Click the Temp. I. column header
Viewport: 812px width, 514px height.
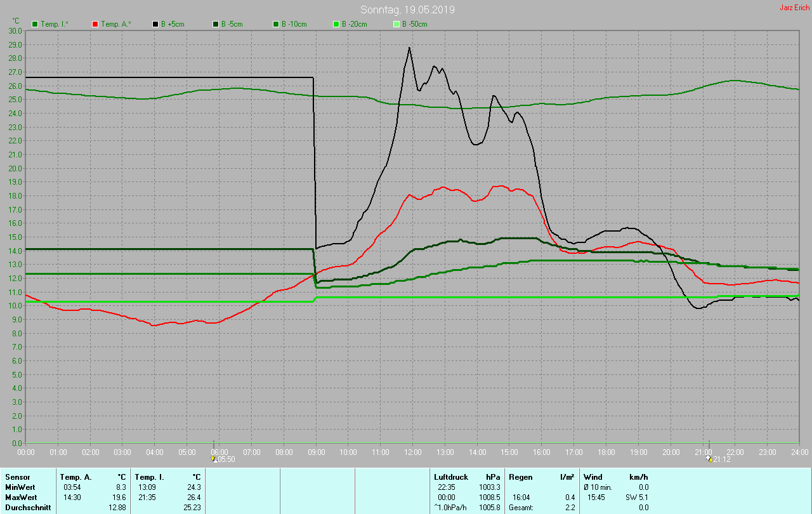click(149, 477)
